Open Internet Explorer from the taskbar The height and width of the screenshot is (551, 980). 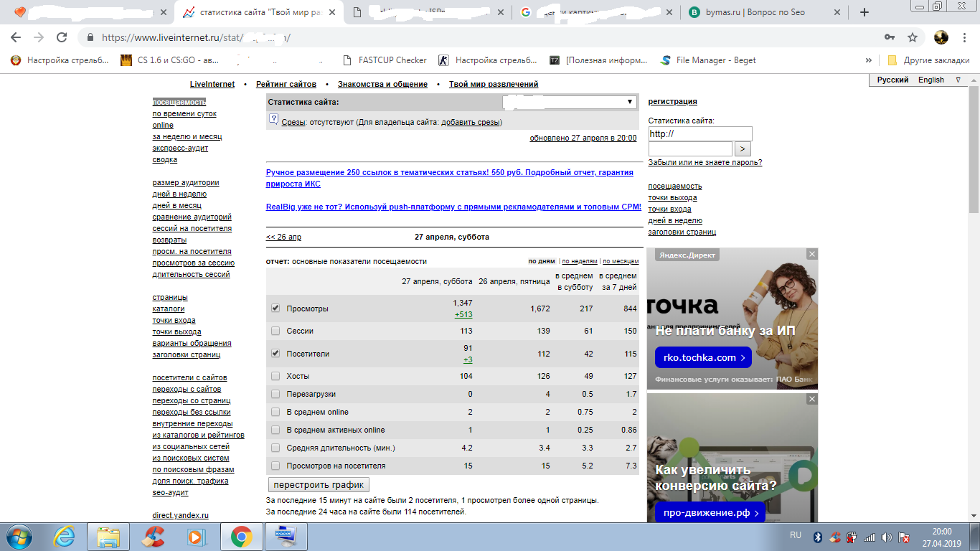coord(65,536)
